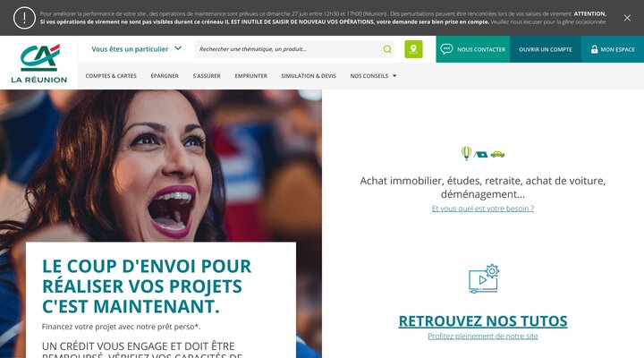Click into the Rechercher une thématique search field
This screenshot has height=358, width=644.
[x=289, y=49]
